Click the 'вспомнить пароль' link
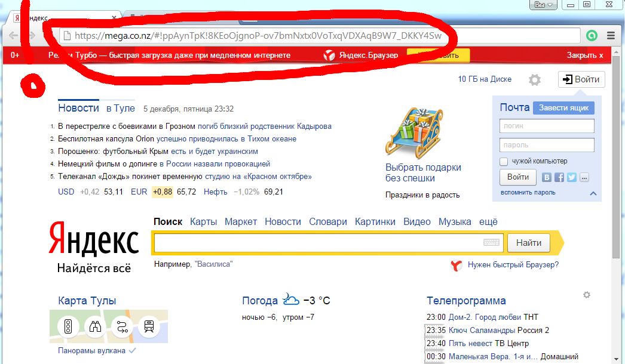This screenshot has width=625, height=364. [528, 192]
